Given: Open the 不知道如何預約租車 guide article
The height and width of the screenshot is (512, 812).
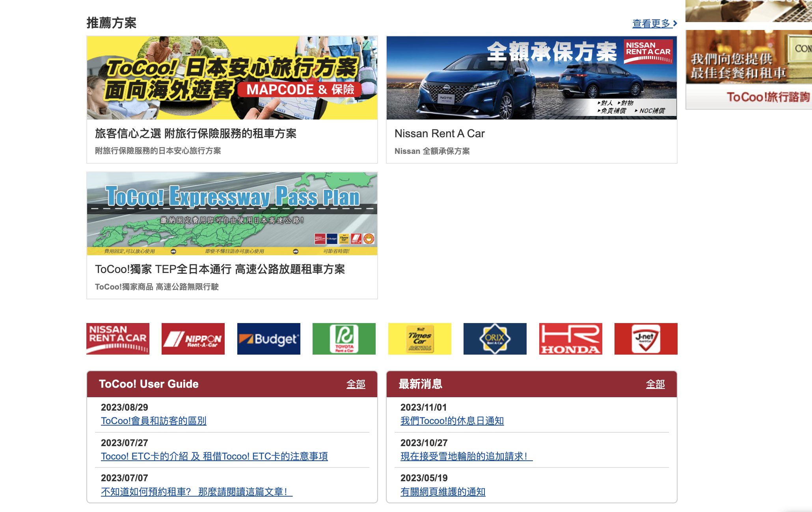Looking at the screenshot, I should click(x=196, y=491).
